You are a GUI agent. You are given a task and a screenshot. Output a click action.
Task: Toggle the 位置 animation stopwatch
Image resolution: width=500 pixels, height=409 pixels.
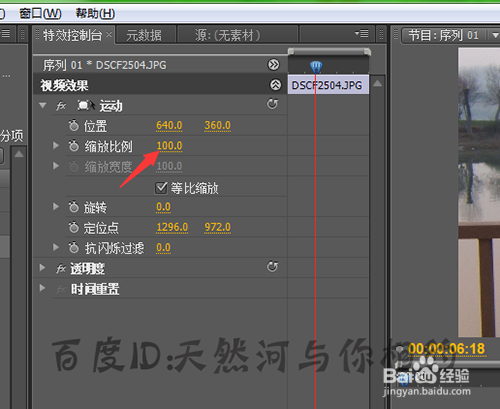click(74, 126)
